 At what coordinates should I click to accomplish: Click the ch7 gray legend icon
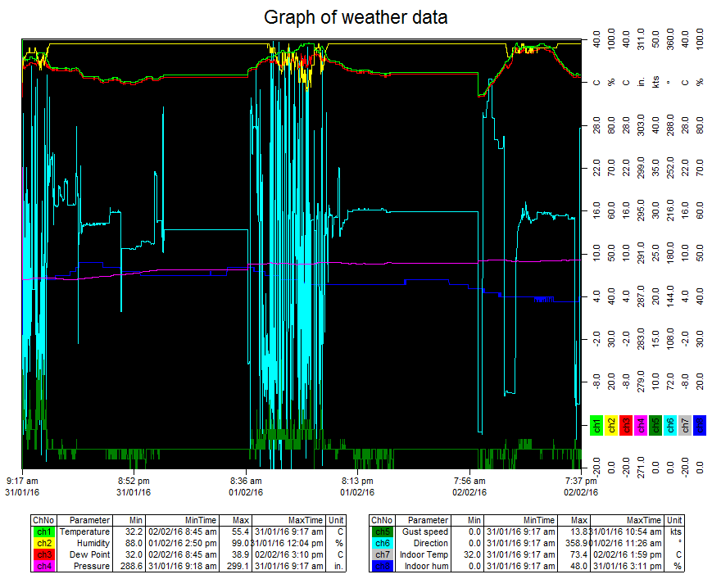pyautogui.click(x=683, y=424)
